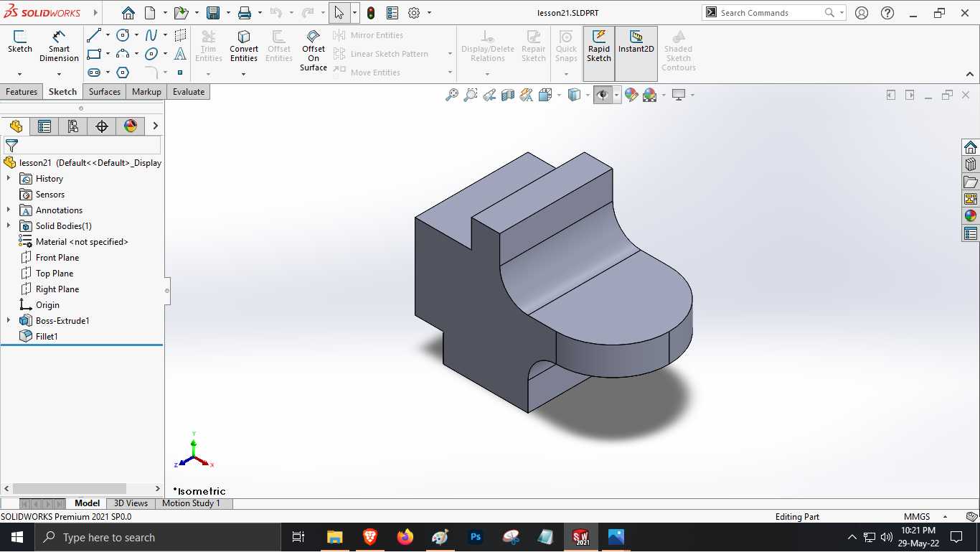The height and width of the screenshot is (560, 980).
Task: Click Zoom to Fit icon
Action: coord(451,95)
